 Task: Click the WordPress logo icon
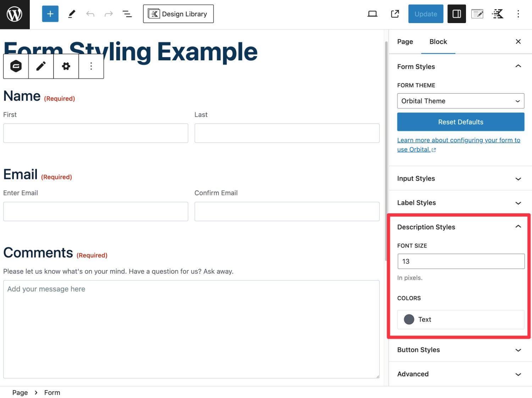[15, 14]
